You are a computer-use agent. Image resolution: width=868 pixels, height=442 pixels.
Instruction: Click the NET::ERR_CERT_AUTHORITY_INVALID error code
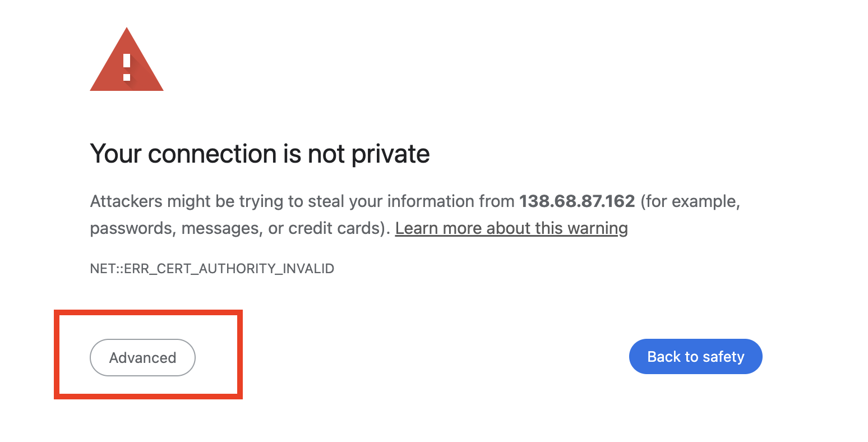click(212, 268)
